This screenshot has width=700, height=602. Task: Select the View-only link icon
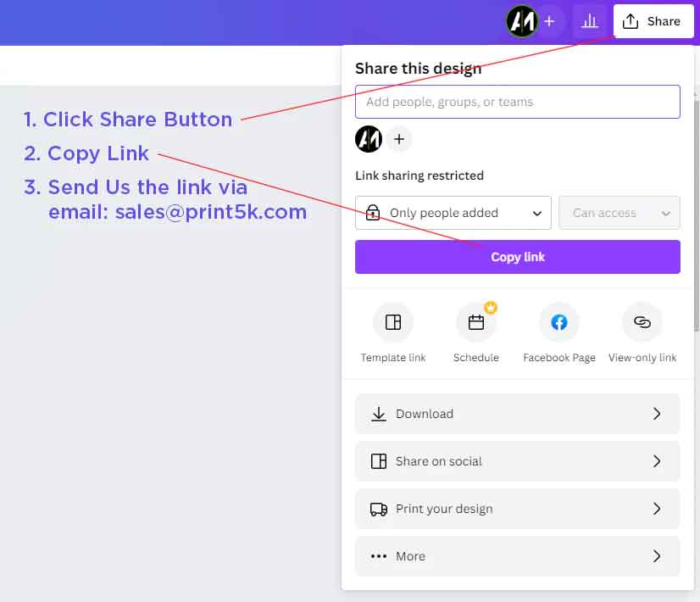click(x=642, y=322)
